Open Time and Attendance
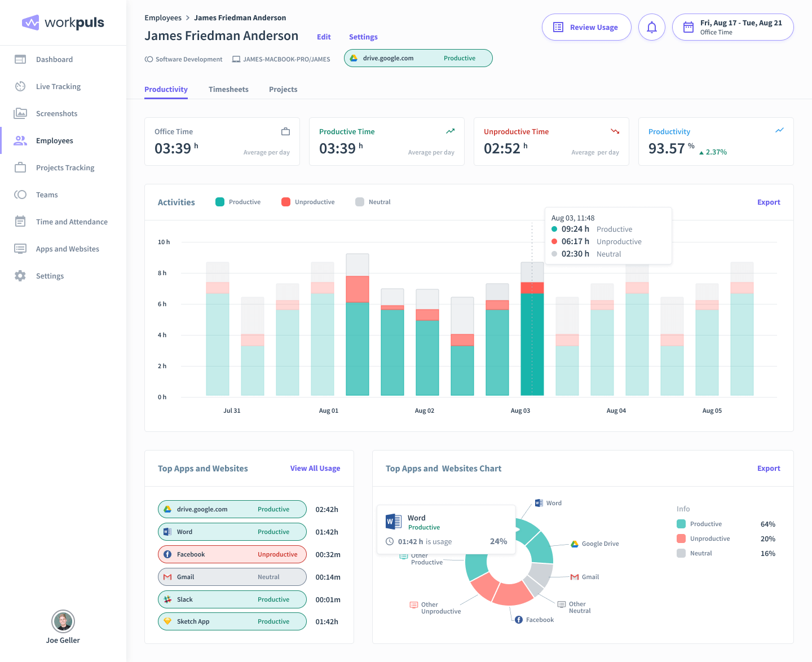The width and height of the screenshot is (812, 662). tap(71, 222)
